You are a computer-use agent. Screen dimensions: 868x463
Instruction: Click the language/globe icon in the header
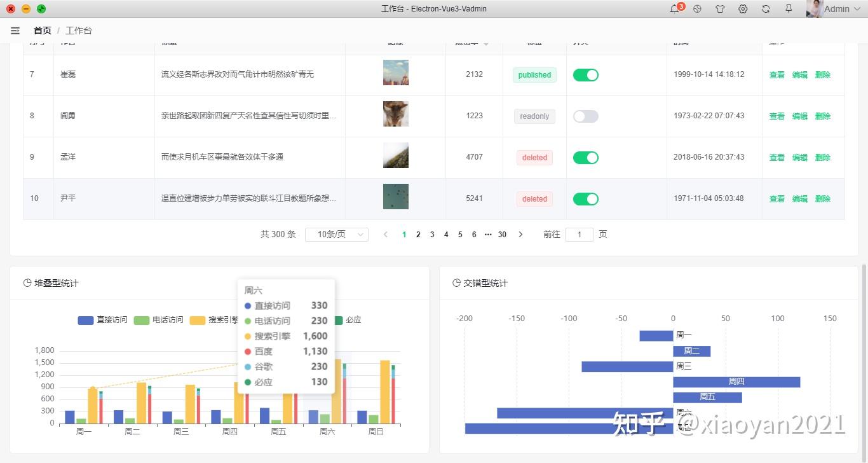[697, 9]
